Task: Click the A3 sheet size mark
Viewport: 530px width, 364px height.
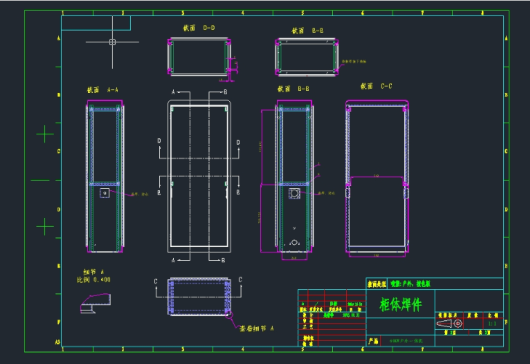Action: pyautogui.click(x=57, y=342)
